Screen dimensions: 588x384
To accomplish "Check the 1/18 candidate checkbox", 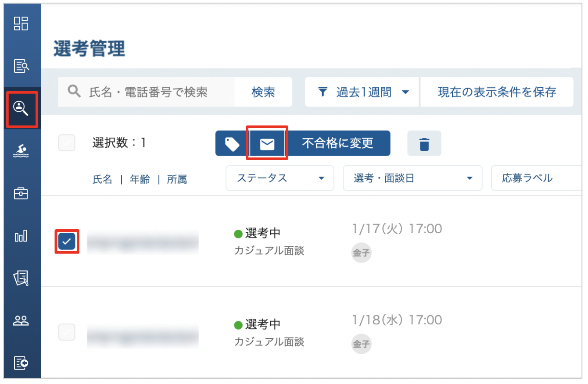I will 67,332.
